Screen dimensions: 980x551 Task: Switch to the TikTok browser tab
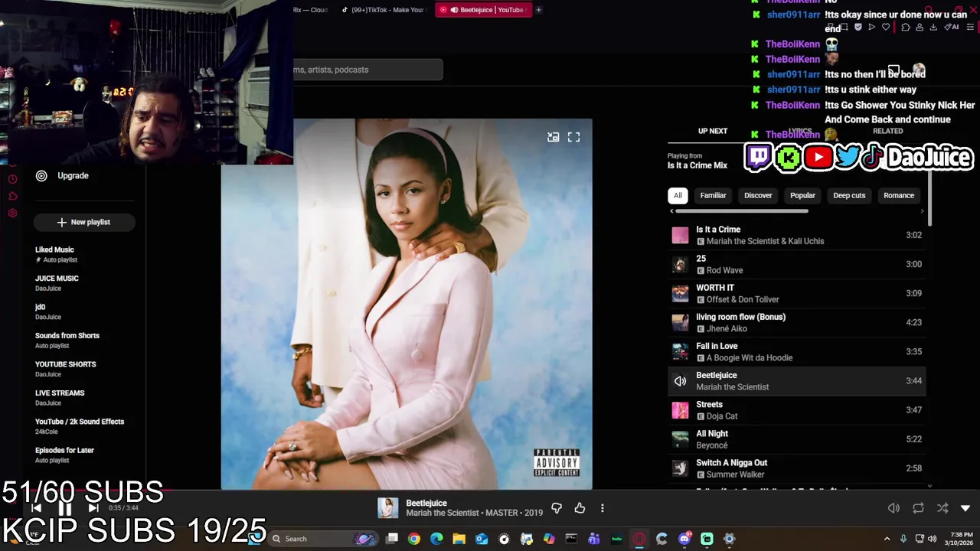tap(384, 10)
